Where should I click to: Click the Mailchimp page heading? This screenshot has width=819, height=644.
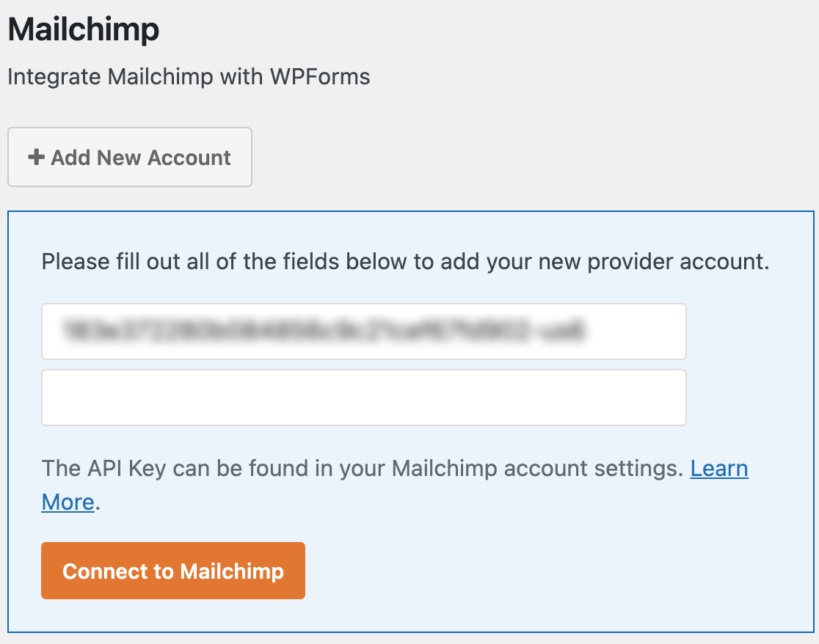pyautogui.click(x=83, y=31)
